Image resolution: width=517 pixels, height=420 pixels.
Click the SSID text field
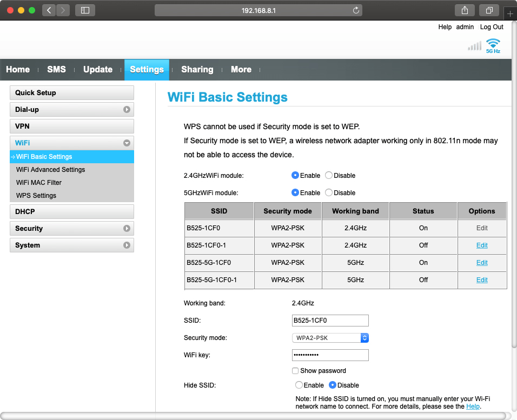(x=330, y=321)
